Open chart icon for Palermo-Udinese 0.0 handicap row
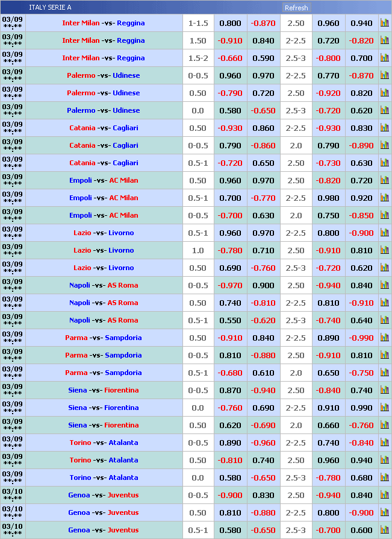The image size is (392, 539). [384, 110]
